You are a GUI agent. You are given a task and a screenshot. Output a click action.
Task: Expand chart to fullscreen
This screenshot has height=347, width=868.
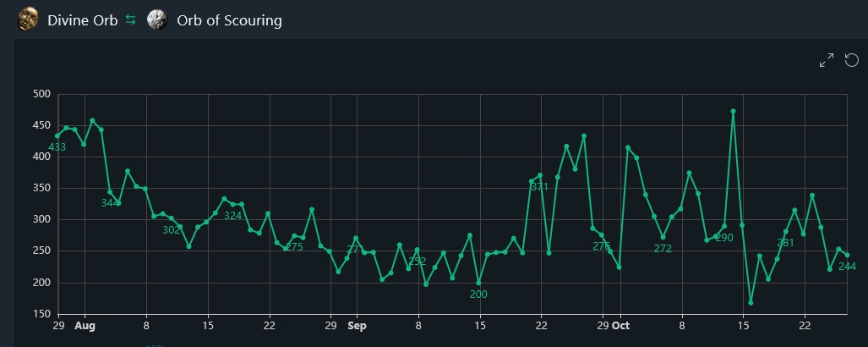827,60
